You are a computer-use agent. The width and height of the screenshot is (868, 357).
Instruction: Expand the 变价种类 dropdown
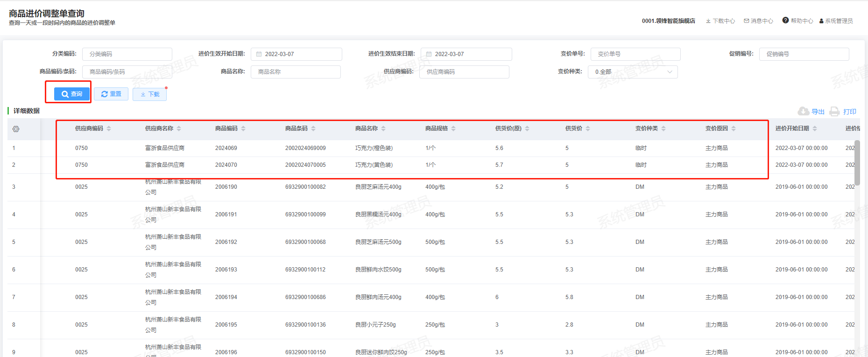point(633,72)
